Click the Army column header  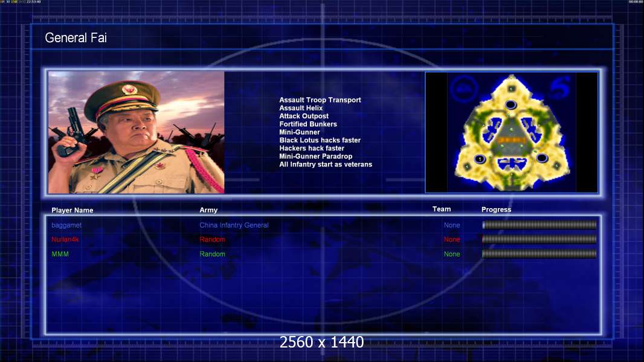208,210
